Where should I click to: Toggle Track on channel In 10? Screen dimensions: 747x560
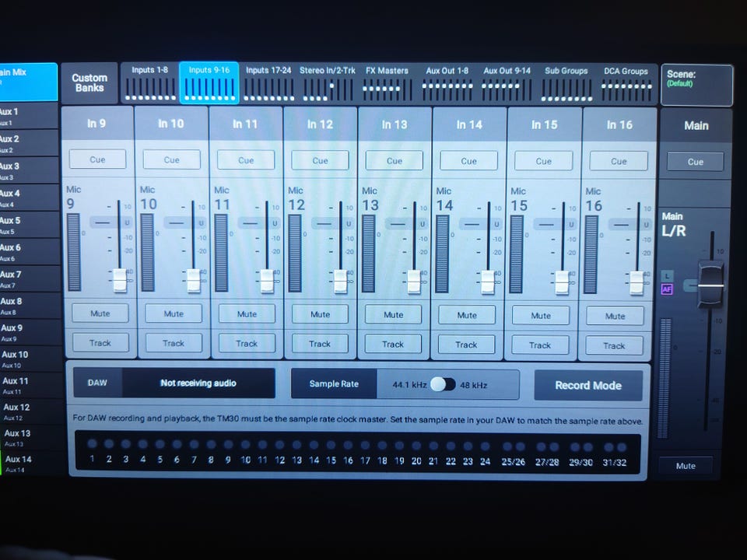174,343
